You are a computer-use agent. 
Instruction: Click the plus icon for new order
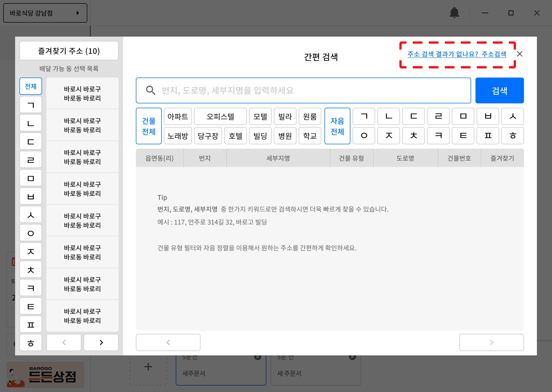pyautogui.click(x=148, y=367)
